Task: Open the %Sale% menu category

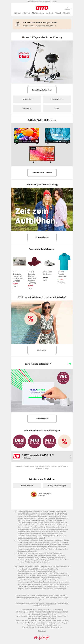Action: coord(66,13)
